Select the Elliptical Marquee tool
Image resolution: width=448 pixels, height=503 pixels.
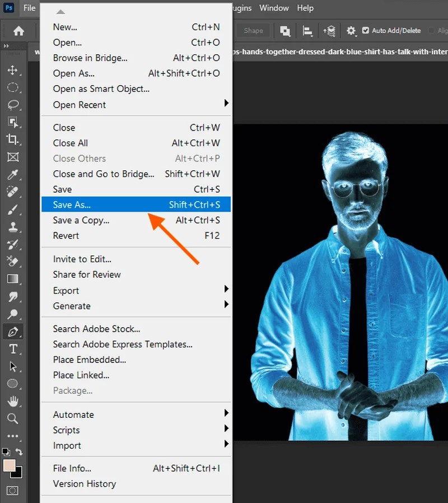point(13,87)
